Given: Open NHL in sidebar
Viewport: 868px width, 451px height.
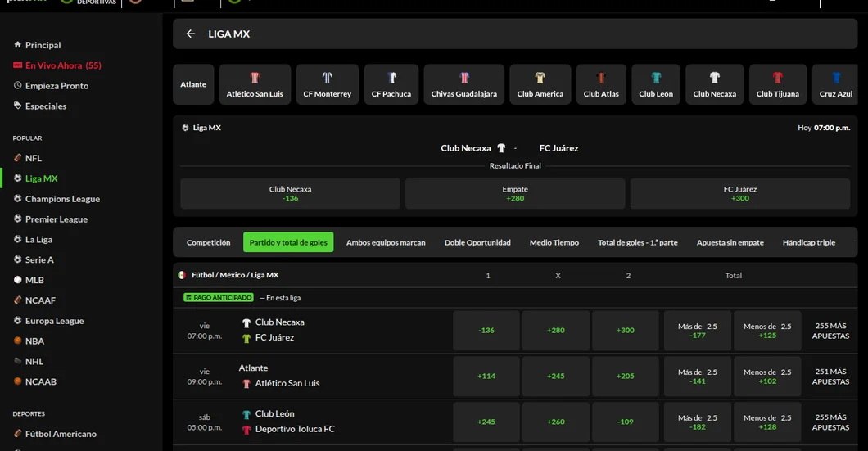Looking at the screenshot, I should coord(28,361).
